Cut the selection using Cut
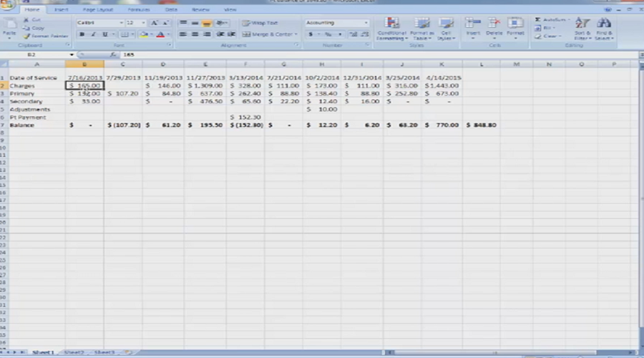This screenshot has height=358, width=644. pos(32,20)
